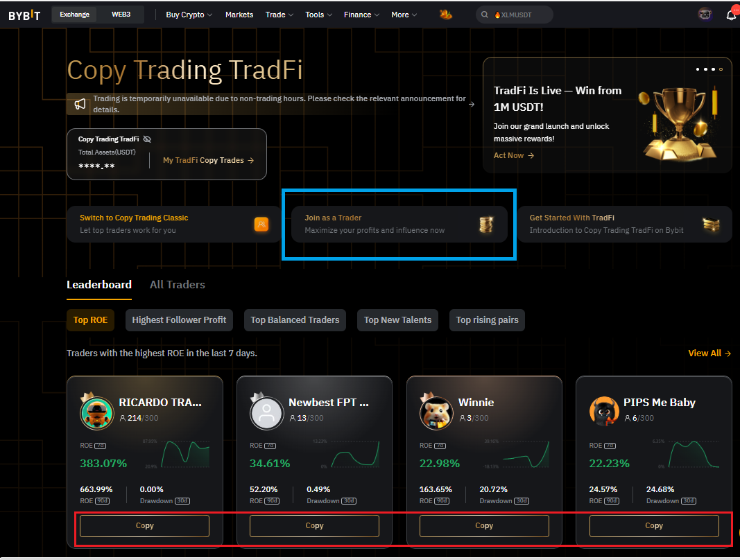Open RICARDO TRA... trader name
740x560 pixels.
tap(160, 403)
